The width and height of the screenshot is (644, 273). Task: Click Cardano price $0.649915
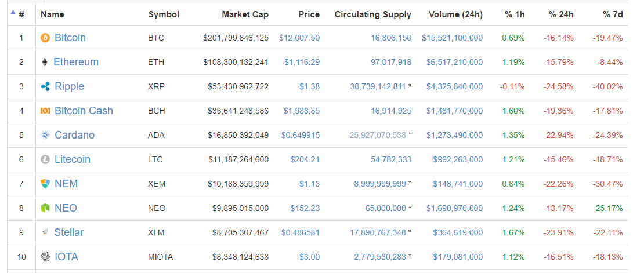[x=301, y=135]
